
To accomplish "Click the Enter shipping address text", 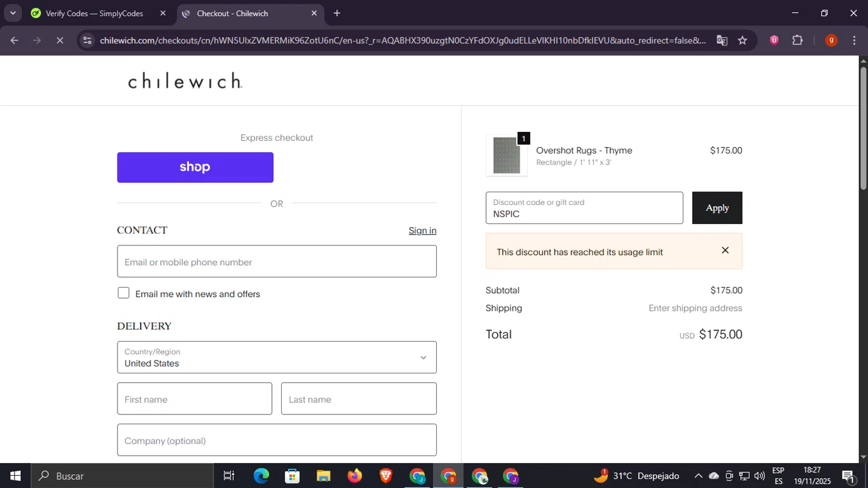I will [695, 308].
